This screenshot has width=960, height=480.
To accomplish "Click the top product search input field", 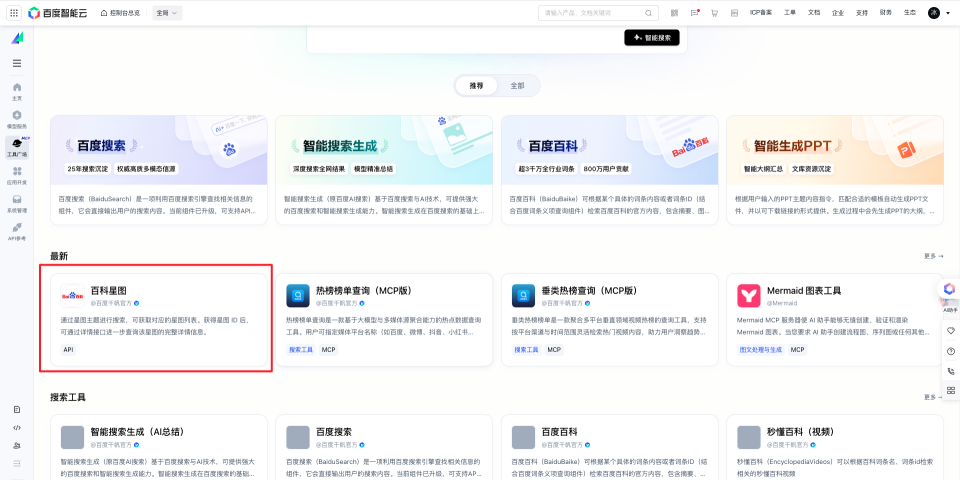I will coord(590,13).
